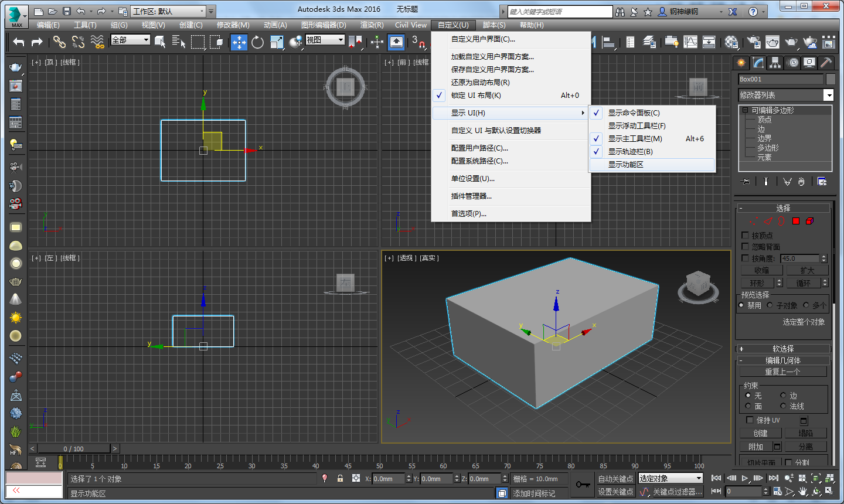844x504 pixels.
Task: Play the animation
Action: [744, 478]
